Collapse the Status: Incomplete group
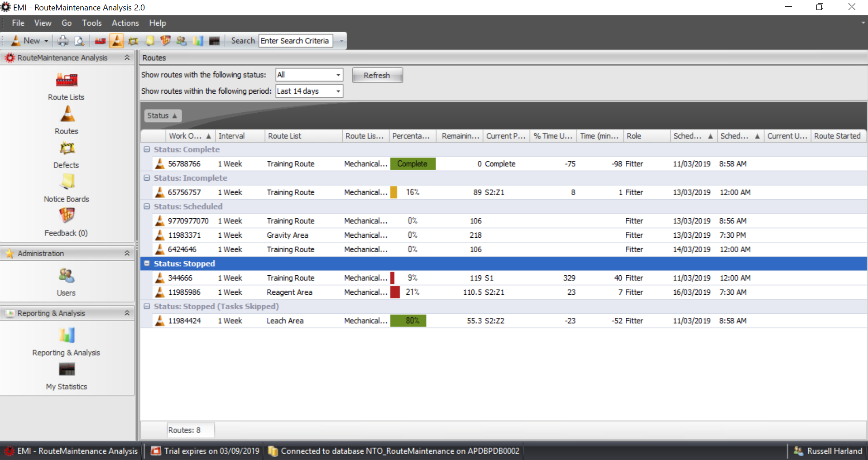 pos(147,178)
